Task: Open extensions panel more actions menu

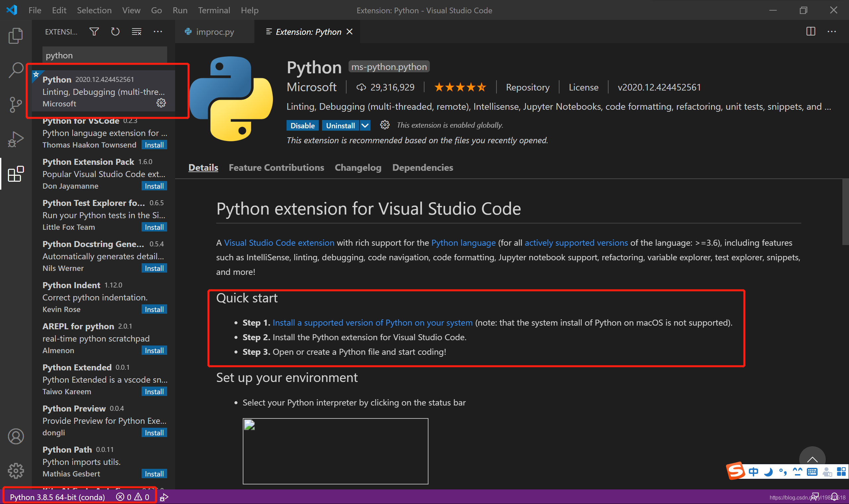Action: (158, 31)
